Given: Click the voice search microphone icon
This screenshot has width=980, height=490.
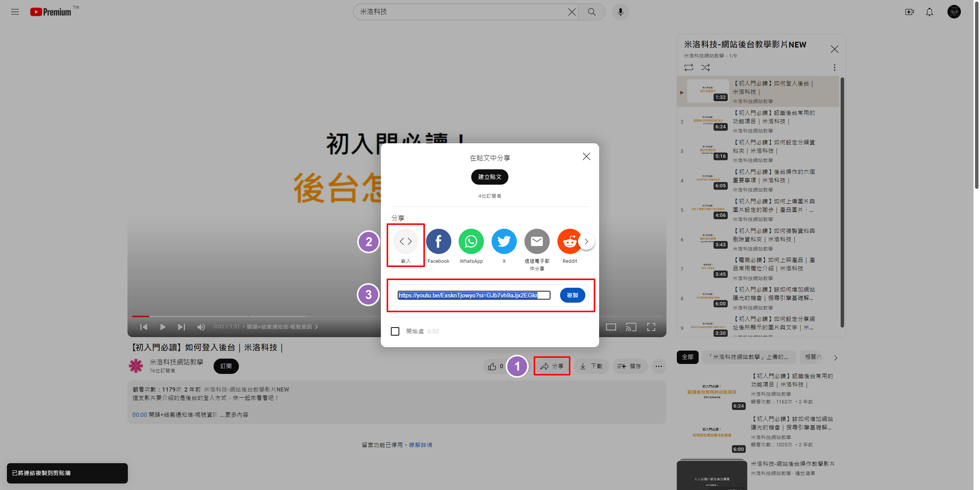Looking at the screenshot, I should point(620,12).
